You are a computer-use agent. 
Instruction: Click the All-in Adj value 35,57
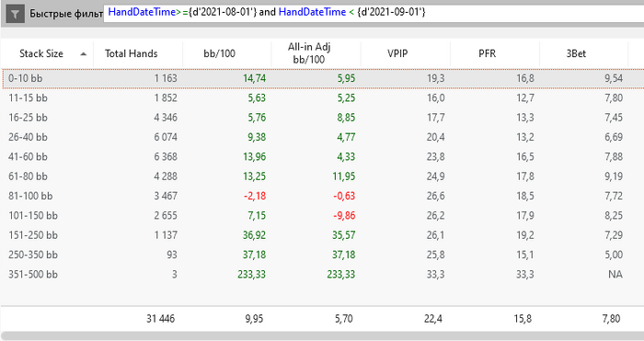click(x=344, y=235)
